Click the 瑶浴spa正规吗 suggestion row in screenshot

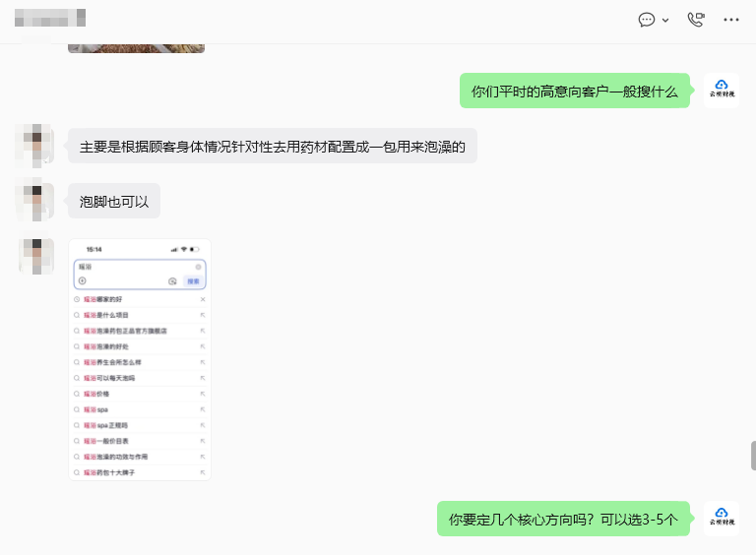140,425
